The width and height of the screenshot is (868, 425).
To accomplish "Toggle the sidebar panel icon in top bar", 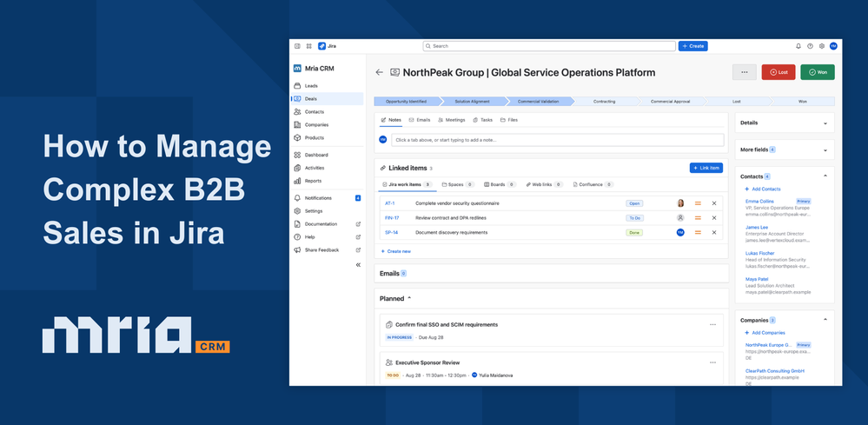I will coord(297,46).
